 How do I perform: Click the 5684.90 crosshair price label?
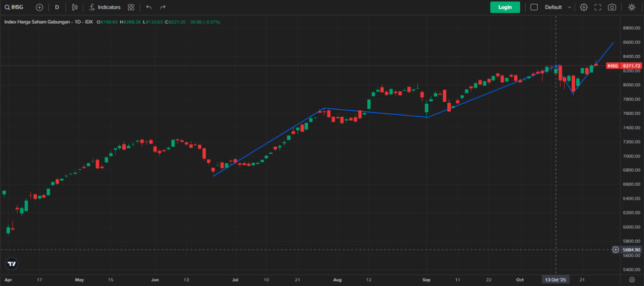click(x=631, y=250)
